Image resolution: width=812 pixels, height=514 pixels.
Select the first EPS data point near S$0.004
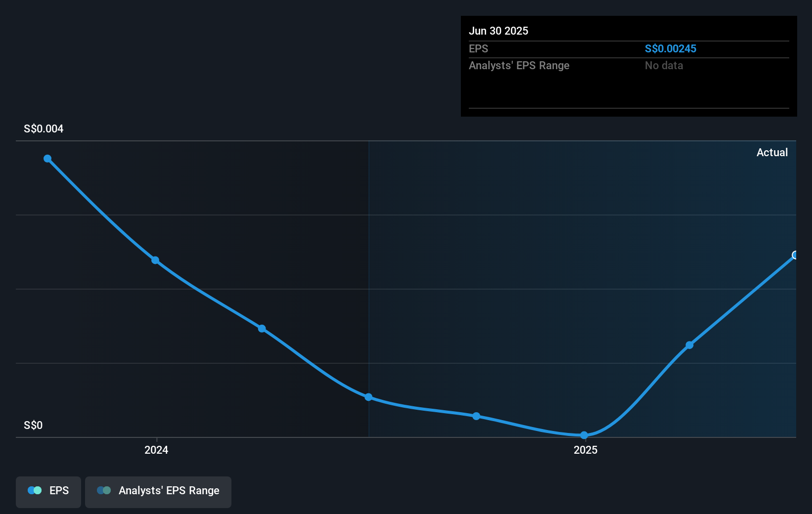47,159
